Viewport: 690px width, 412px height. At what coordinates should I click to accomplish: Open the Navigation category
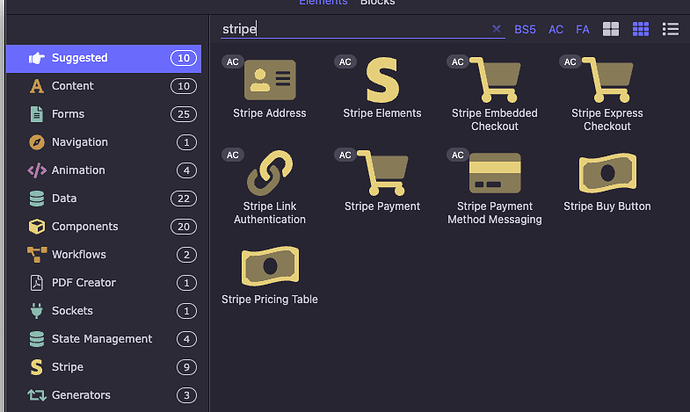(x=103, y=143)
